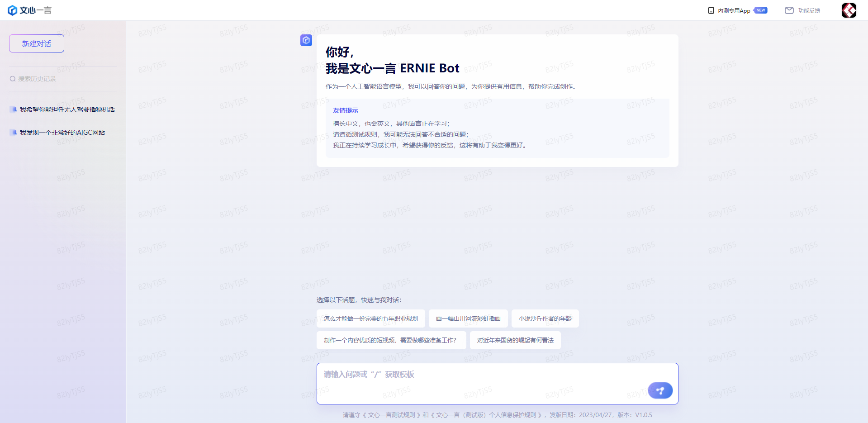Open the 内测专用App phone icon

tap(711, 10)
